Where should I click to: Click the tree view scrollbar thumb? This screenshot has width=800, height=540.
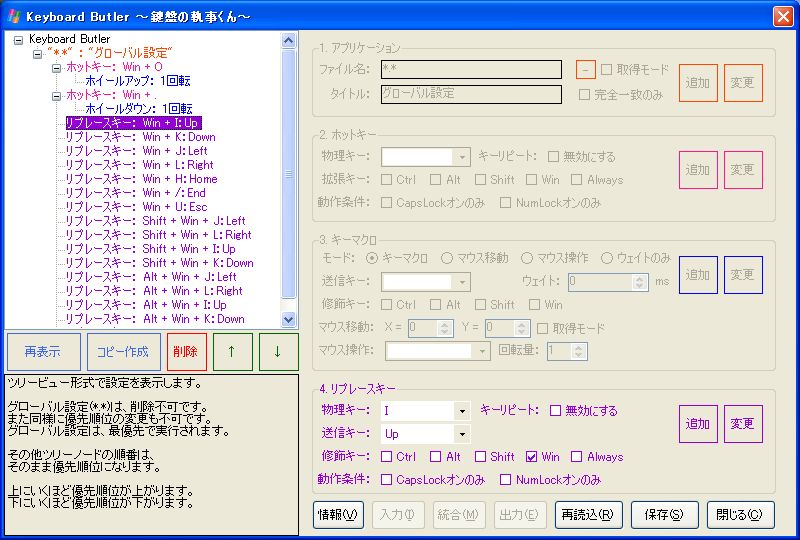point(288,174)
